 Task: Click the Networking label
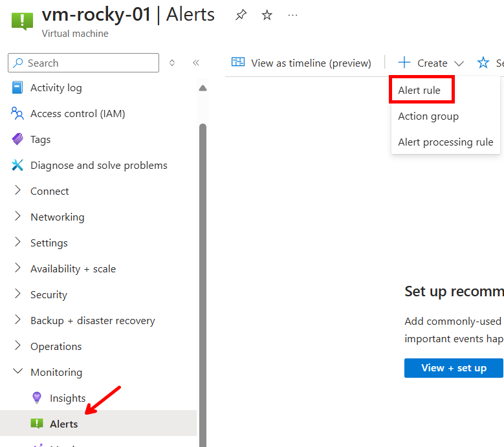[57, 217]
